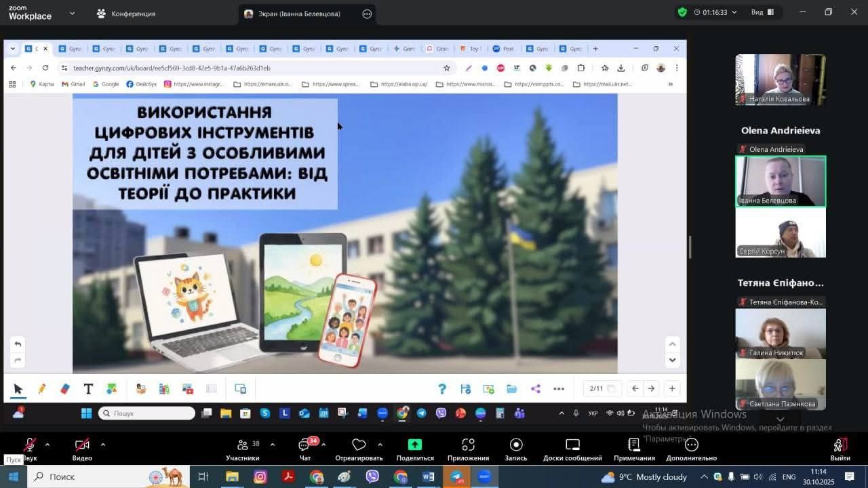The width and height of the screenshot is (868, 488).
Task: Click the Отреагировать reactions heart icon
Action: pos(359,445)
